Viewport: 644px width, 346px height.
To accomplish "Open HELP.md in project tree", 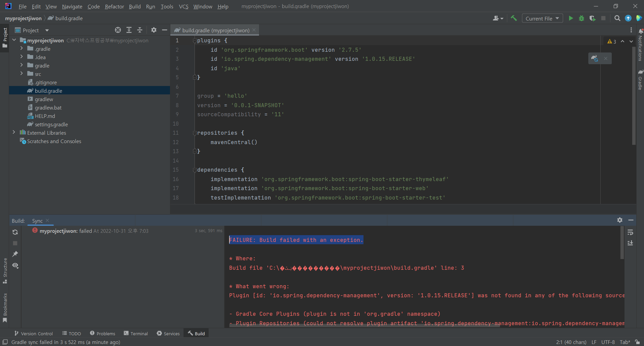I will 45,116.
